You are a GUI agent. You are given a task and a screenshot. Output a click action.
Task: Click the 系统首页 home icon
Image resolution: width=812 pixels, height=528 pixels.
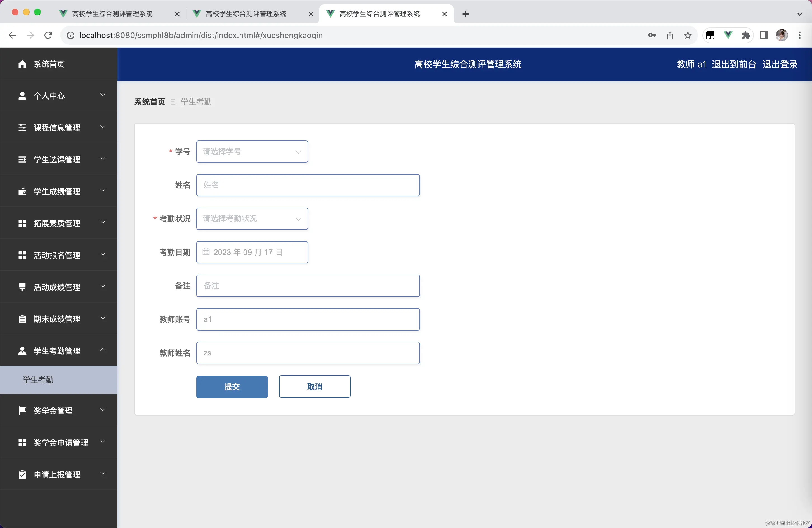click(22, 64)
